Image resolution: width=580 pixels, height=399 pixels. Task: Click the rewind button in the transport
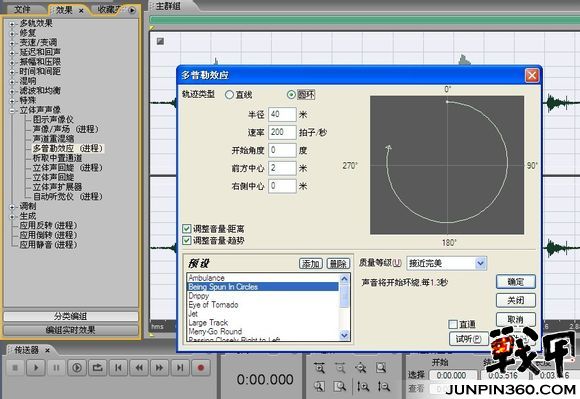[x=139, y=368]
